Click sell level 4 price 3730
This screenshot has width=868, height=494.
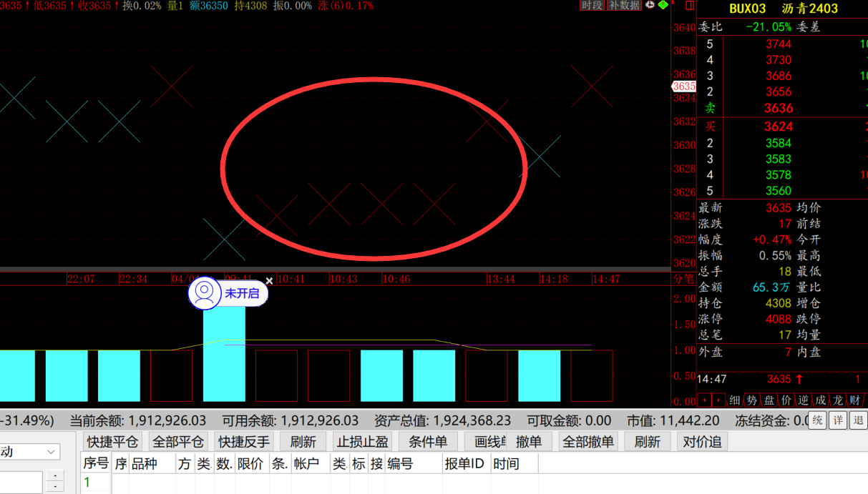(x=779, y=60)
